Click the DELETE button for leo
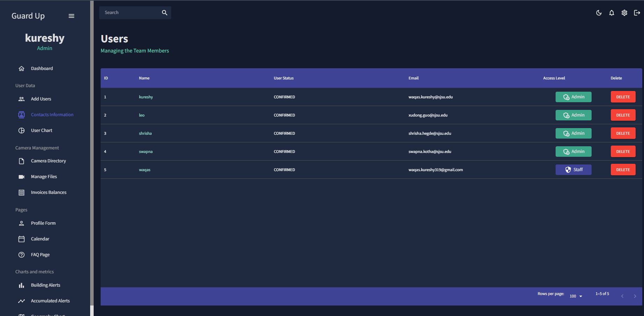This screenshot has height=316, width=644. tap(623, 115)
